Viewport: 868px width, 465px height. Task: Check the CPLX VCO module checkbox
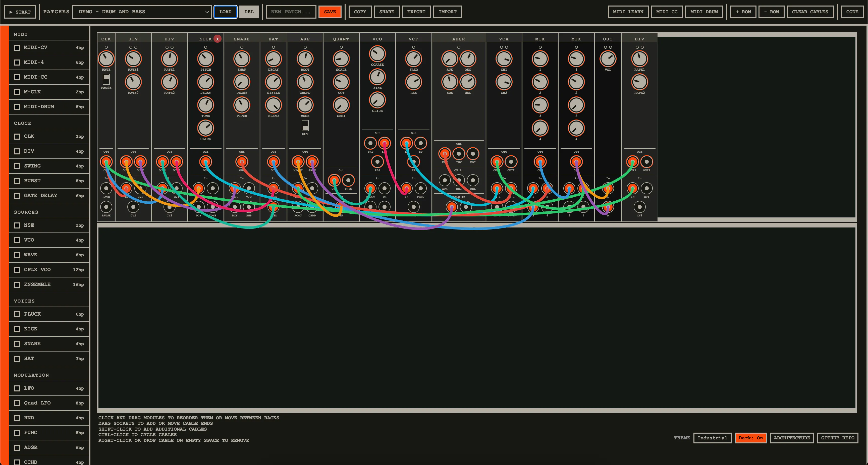coord(17,270)
